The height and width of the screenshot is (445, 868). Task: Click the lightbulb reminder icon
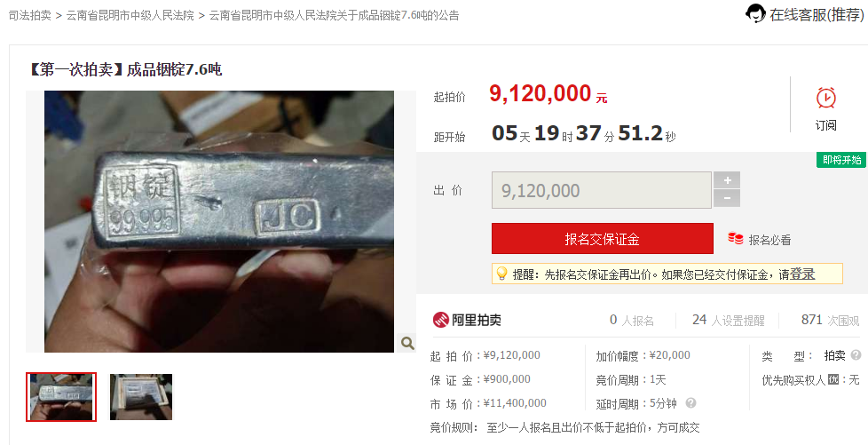tap(501, 274)
